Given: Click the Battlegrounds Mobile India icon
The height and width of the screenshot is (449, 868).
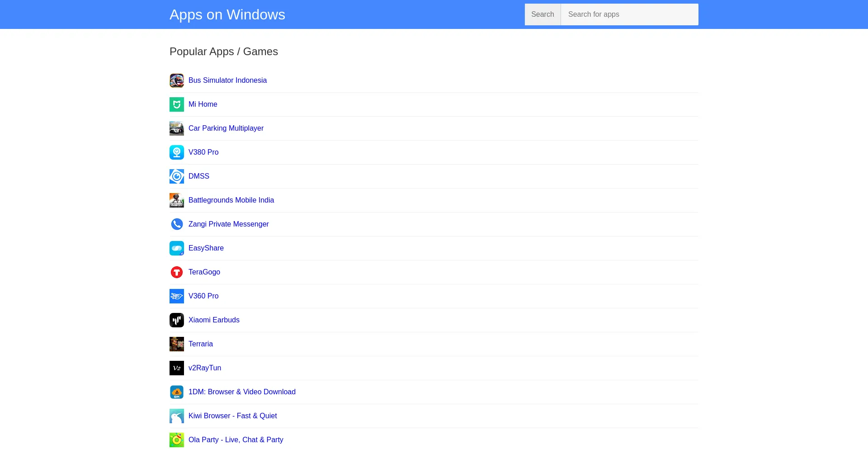Looking at the screenshot, I should pos(177,200).
